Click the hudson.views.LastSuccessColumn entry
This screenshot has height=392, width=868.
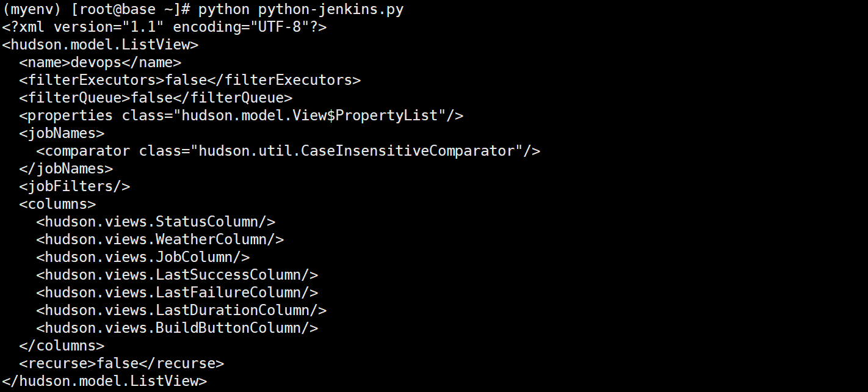(x=177, y=275)
